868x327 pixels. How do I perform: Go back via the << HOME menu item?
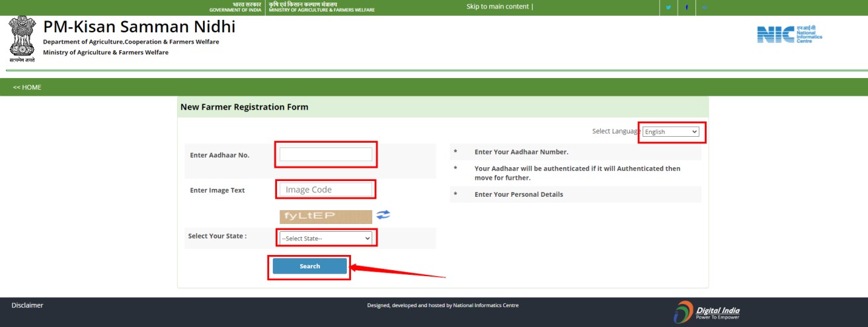tap(27, 87)
